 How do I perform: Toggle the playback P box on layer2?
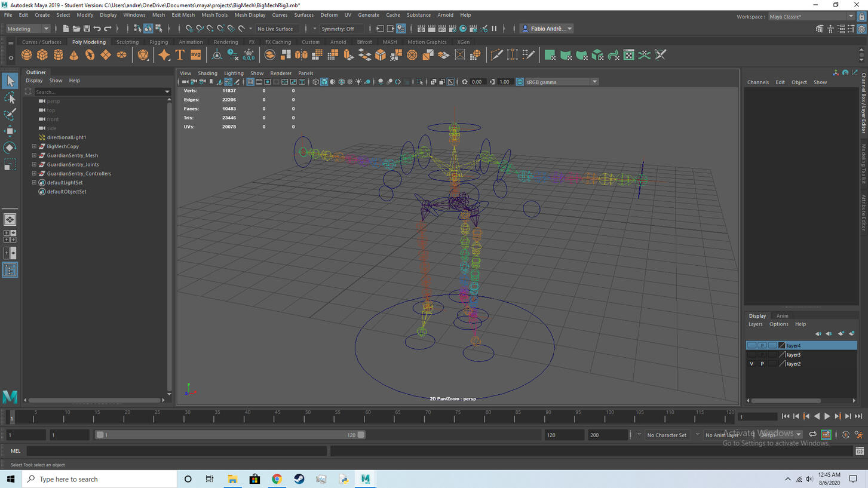(762, 364)
